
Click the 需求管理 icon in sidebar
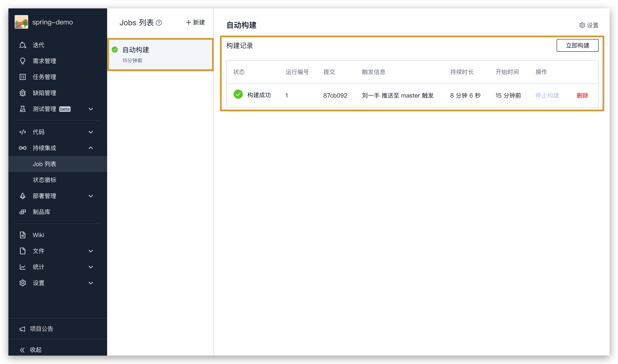tap(22, 61)
